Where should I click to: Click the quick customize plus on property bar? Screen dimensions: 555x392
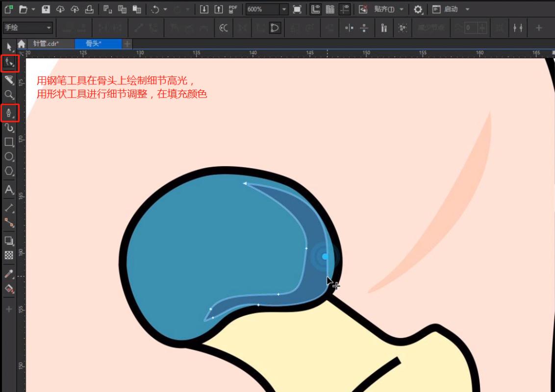pos(539,27)
